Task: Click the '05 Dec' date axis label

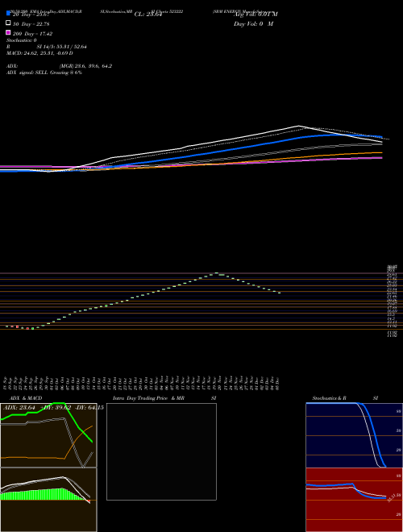Action: pos(278,383)
